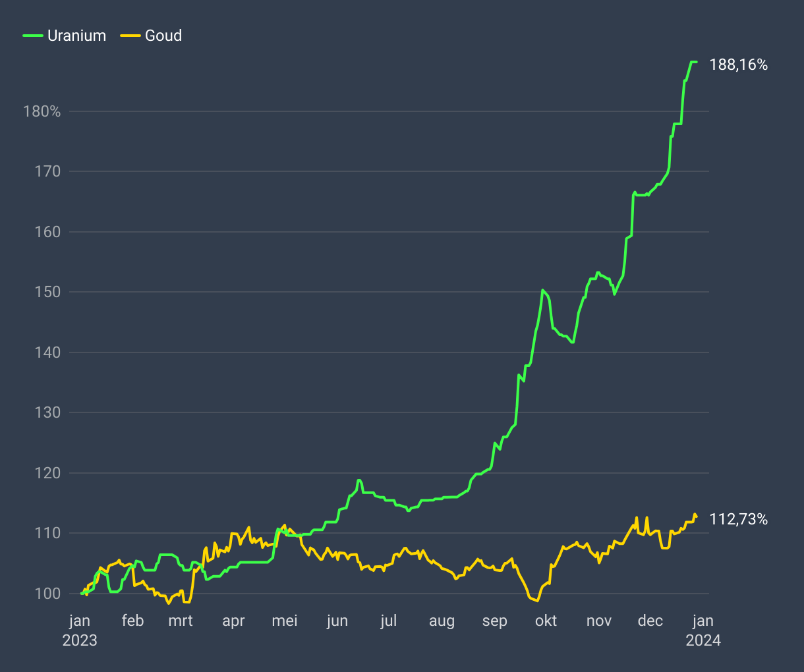The image size is (804, 672).
Task: Click the jul x-axis month label
Action: pos(389,621)
